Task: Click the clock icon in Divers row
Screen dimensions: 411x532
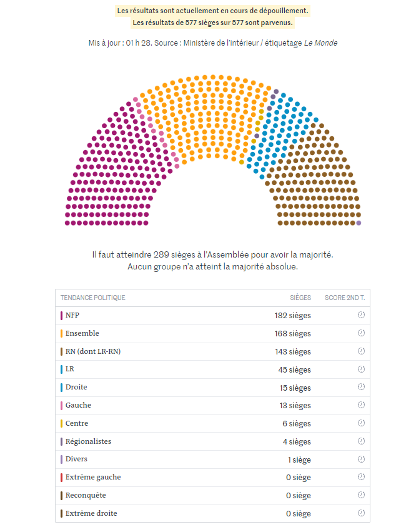Action: click(x=361, y=459)
